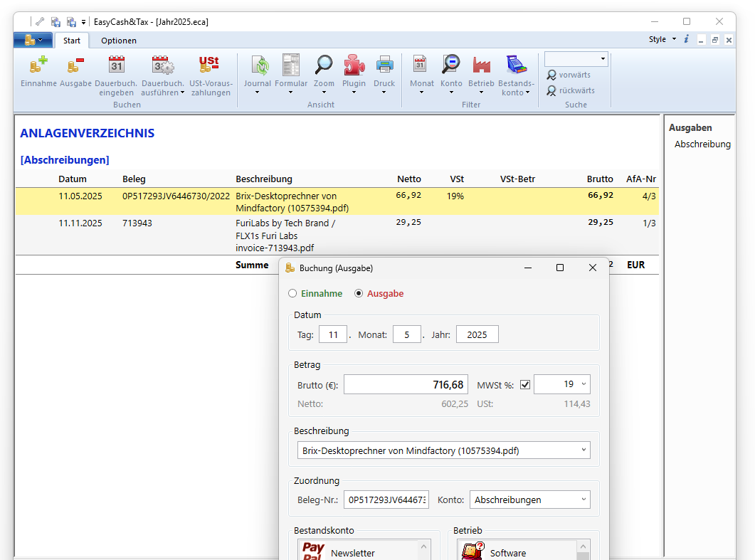This screenshot has width=755, height=560.
Task: Select the FuriLabs row from 11.11.2025
Action: point(337,235)
